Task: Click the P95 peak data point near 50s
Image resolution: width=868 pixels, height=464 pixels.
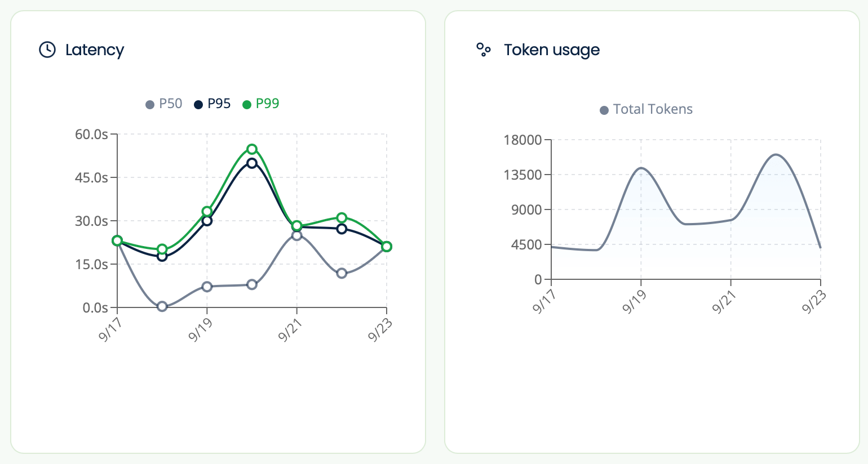Action: [252, 163]
